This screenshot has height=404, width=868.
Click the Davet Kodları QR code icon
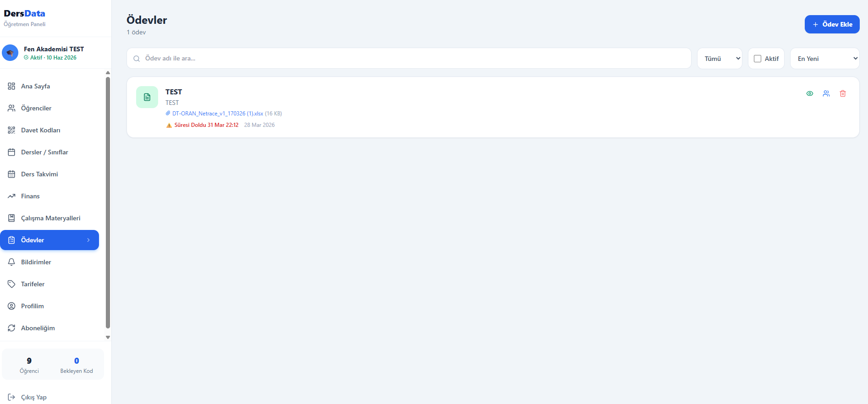[x=11, y=130]
